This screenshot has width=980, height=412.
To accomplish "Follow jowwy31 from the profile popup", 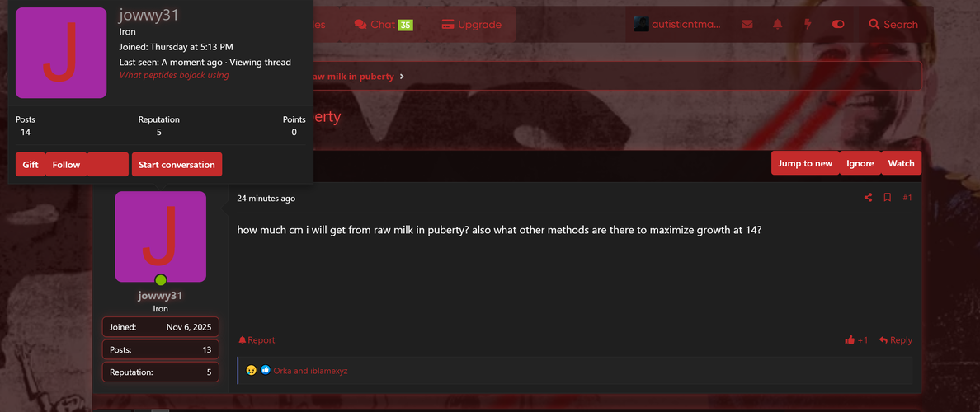I will [66, 165].
